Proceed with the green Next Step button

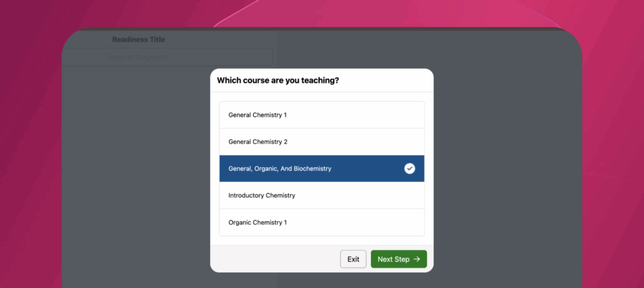(399, 259)
